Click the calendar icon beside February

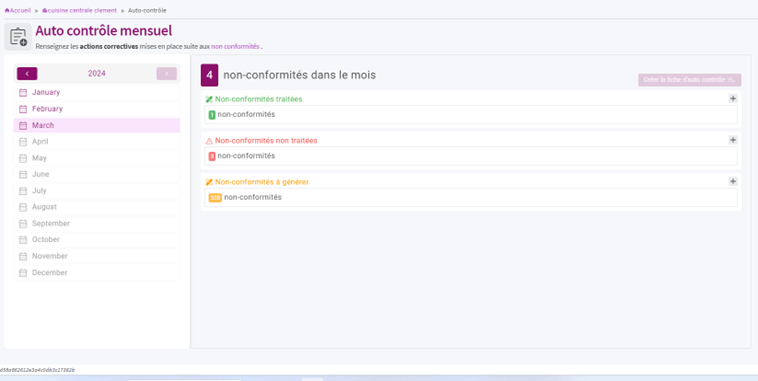tap(23, 109)
